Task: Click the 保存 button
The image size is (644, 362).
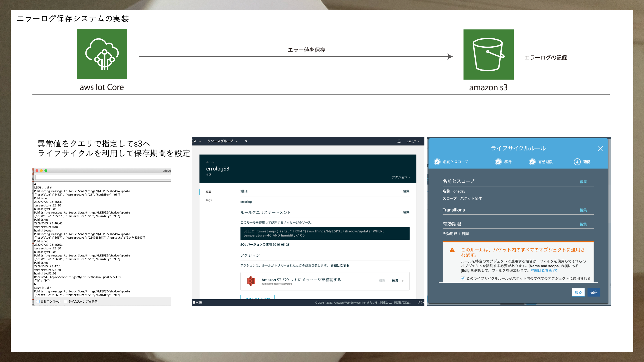Action: [594, 292]
